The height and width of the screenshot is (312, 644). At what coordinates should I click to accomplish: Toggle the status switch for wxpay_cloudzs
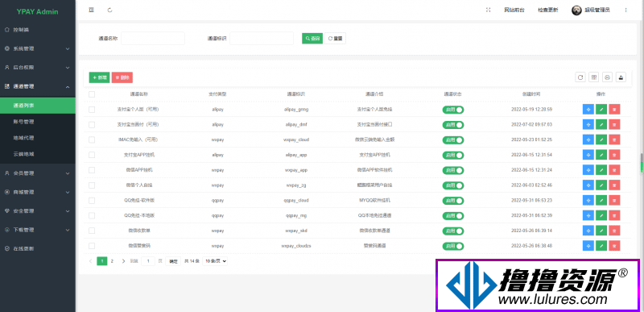pos(453,246)
